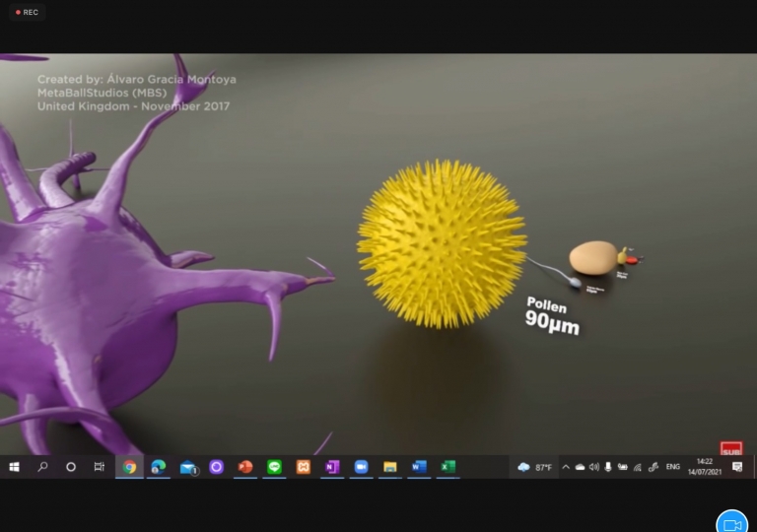The image size is (757, 532).
Task: Open Microsoft Edge from taskbar
Action: tap(159, 467)
